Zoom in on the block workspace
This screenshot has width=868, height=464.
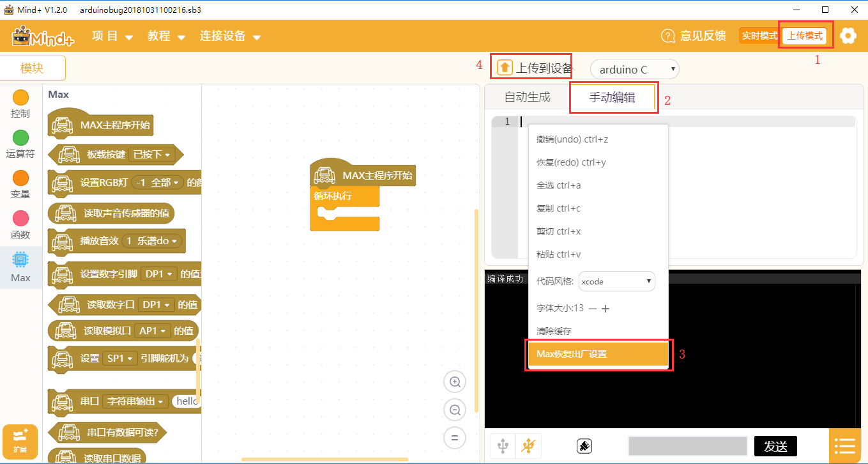(455, 382)
